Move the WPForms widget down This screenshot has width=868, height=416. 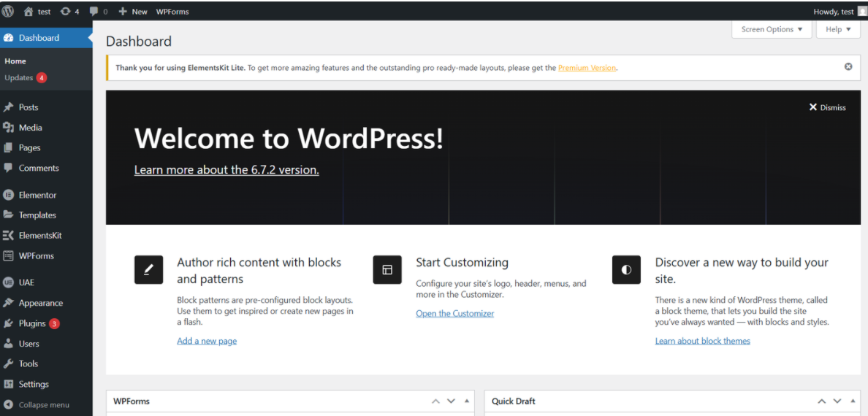[451, 401]
